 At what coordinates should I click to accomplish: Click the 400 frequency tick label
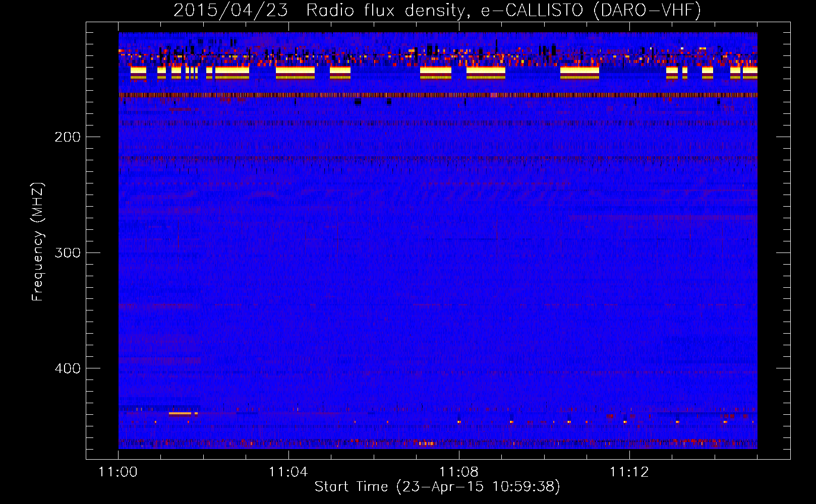(x=68, y=368)
